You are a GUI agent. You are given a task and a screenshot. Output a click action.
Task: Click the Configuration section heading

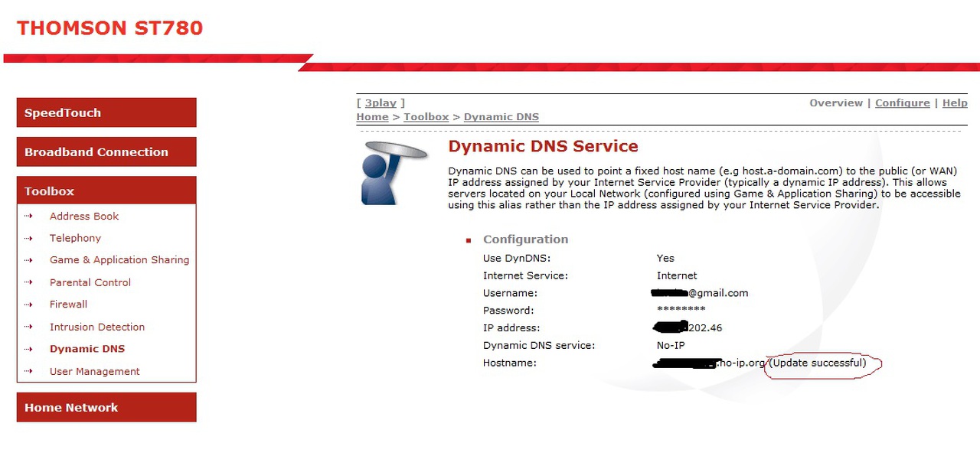pyautogui.click(x=525, y=239)
